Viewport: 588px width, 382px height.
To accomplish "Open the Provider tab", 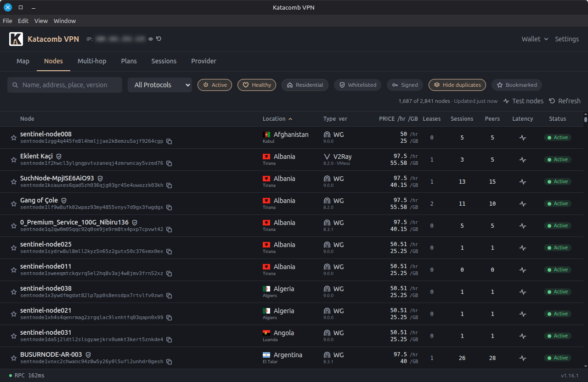I will [x=204, y=61].
